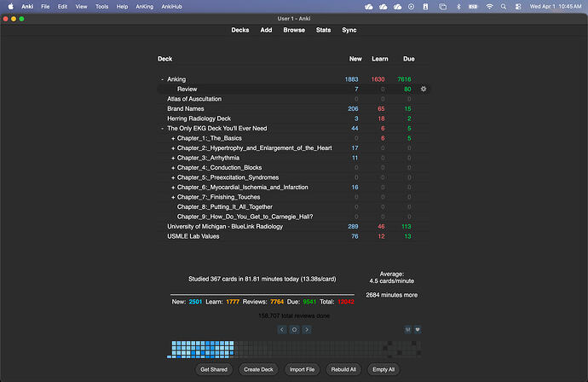Click the AnKing due count 7616
This screenshot has width=588, height=382.
(x=404, y=79)
